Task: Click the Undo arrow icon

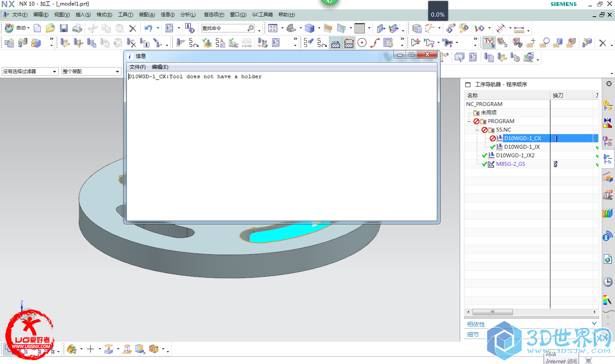Action: click(148, 28)
